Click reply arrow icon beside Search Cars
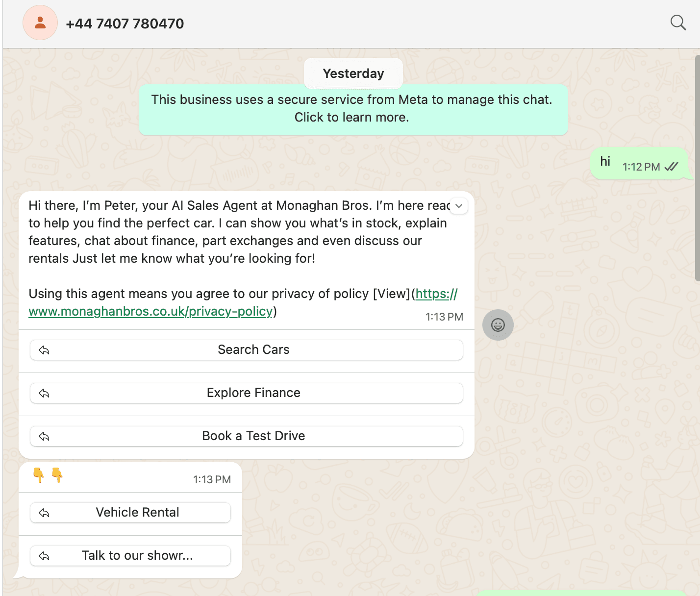The height and width of the screenshot is (596, 700). coord(44,350)
